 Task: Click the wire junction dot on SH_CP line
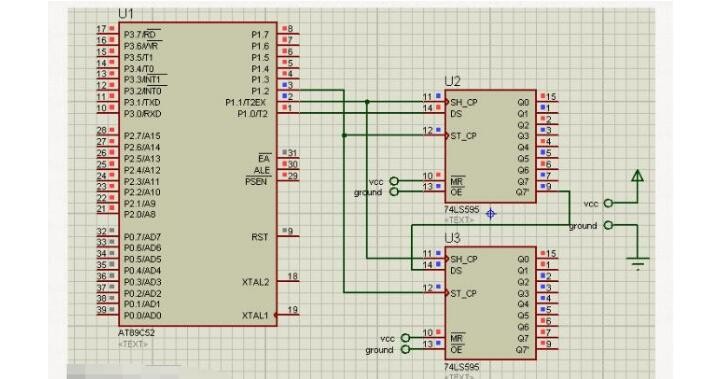pos(367,102)
